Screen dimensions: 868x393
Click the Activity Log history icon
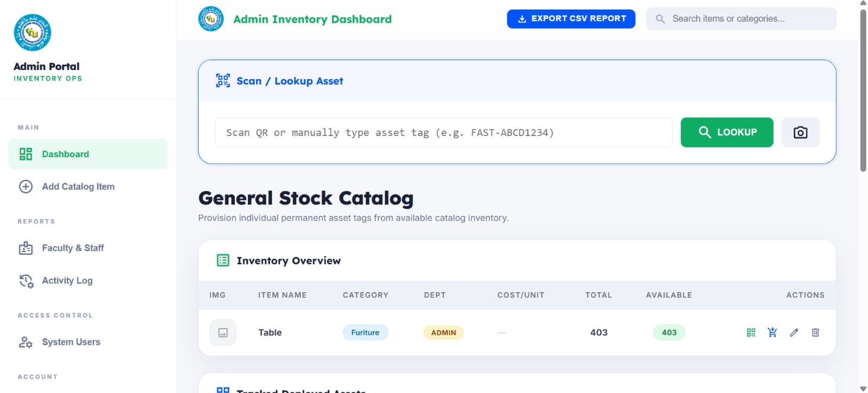pyautogui.click(x=26, y=281)
